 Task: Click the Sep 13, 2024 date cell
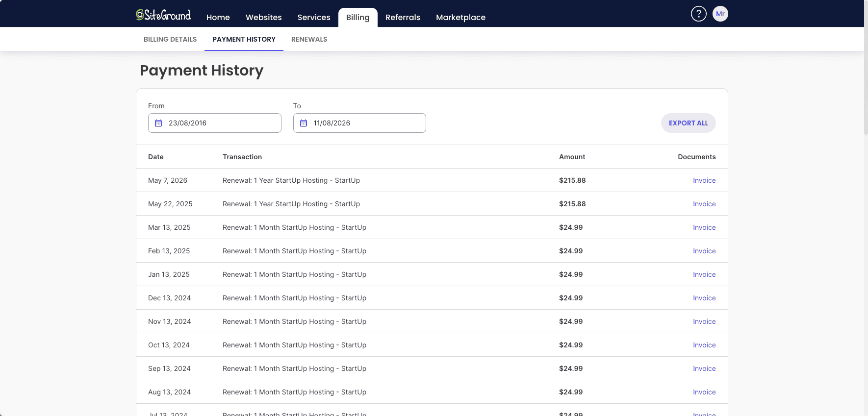point(169,368)
